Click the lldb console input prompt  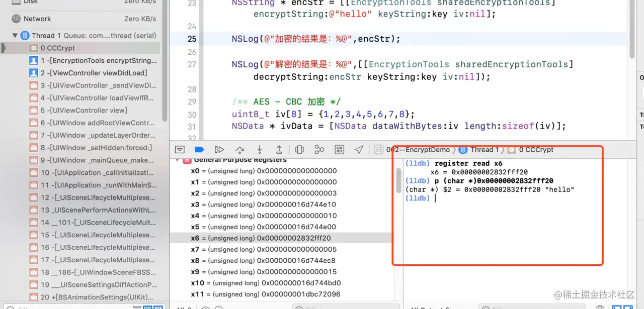pyautogui.click(x=435, y=198)
